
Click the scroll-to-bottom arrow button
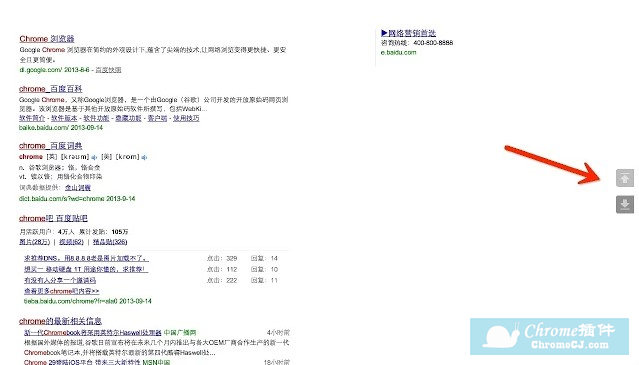(x=625, y=204)
